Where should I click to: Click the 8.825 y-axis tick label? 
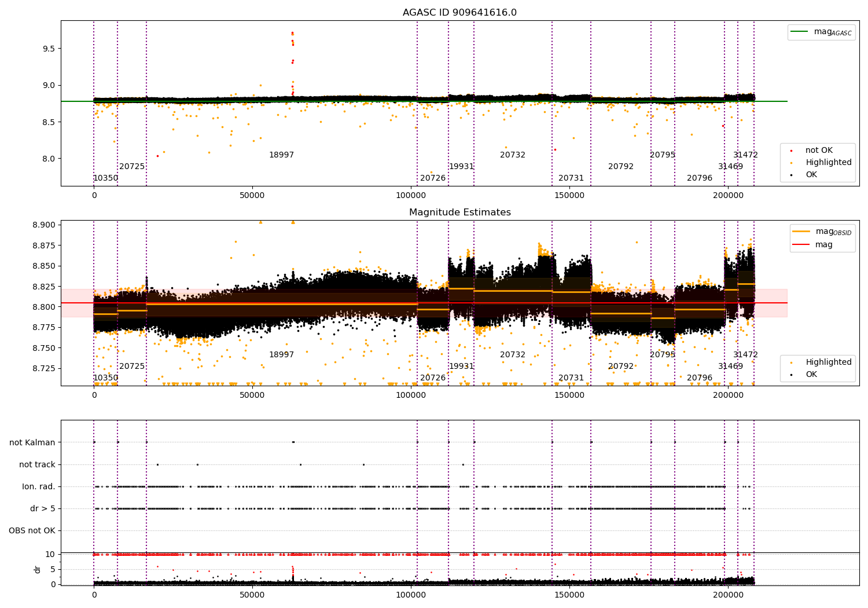(x=44, y=287)
